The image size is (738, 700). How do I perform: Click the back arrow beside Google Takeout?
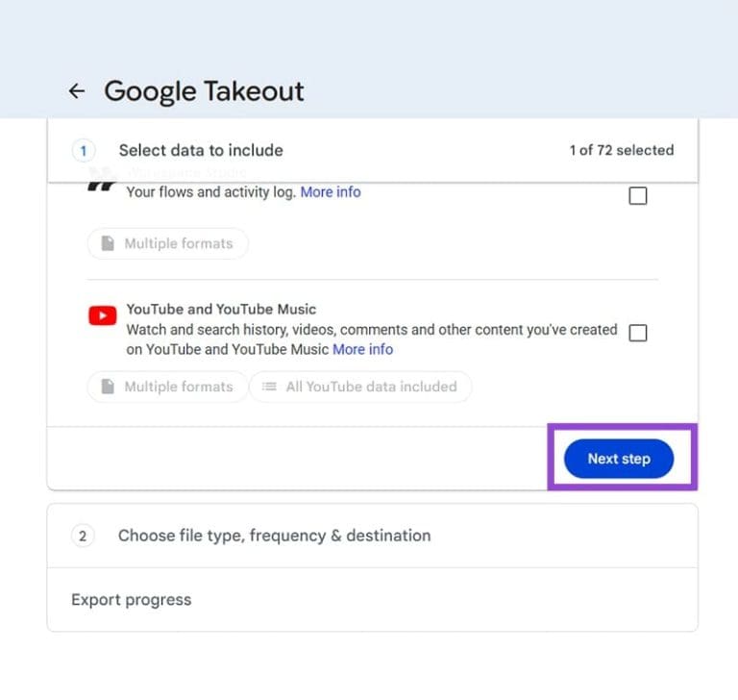[x=77, y=91]
